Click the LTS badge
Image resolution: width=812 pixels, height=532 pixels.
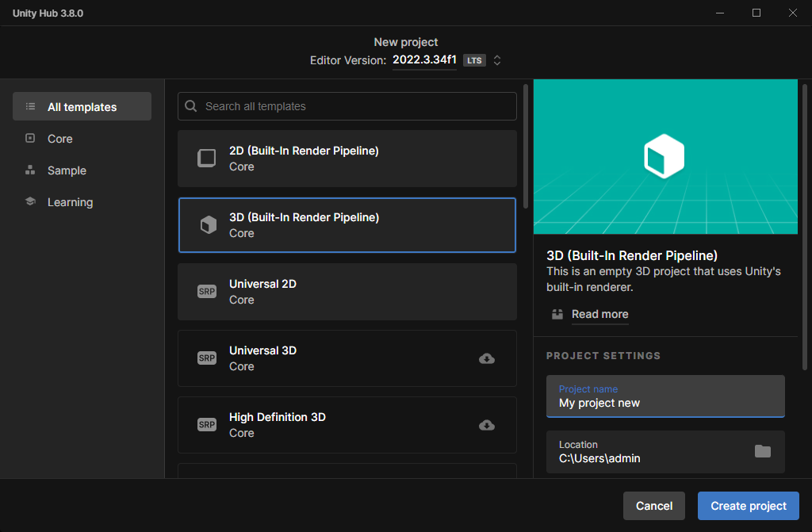474,60
